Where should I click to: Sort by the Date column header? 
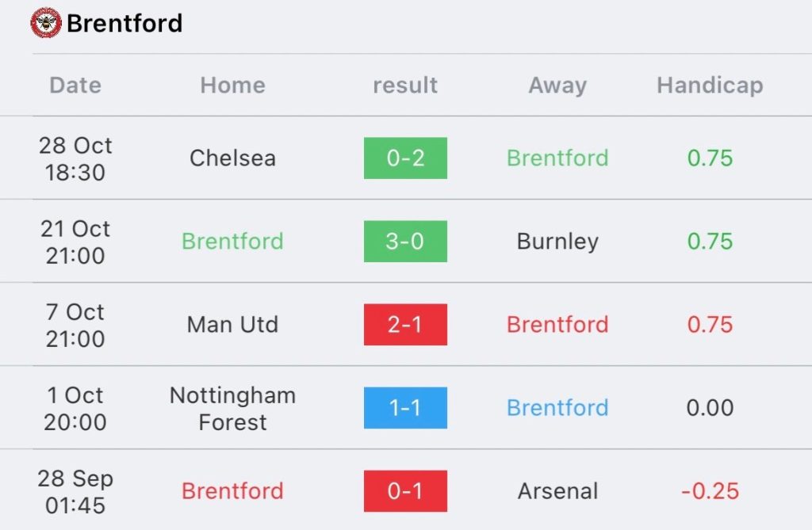75,86
